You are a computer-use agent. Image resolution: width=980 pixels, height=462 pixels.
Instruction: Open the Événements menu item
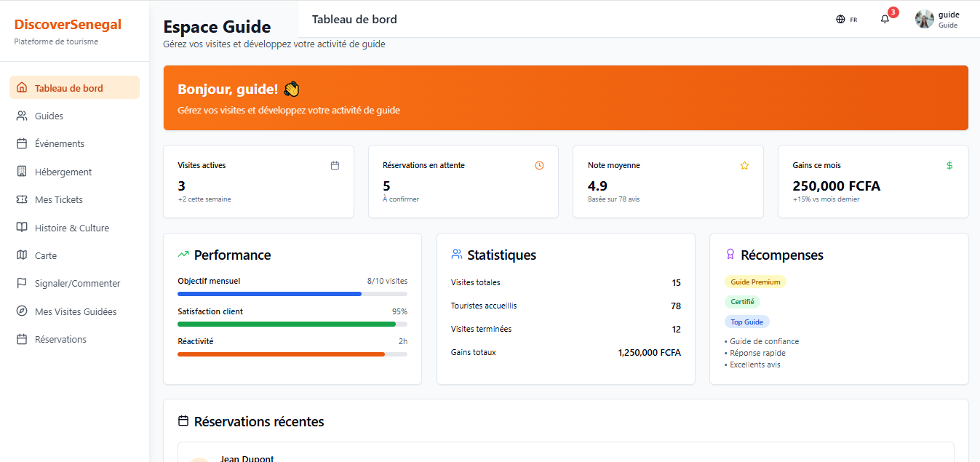pyautogui.click(x=74, y=143)
